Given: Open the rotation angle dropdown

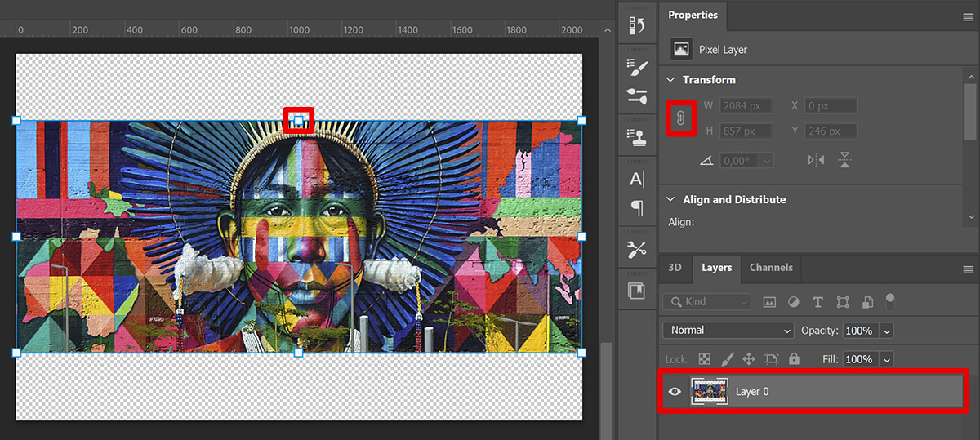Looking at the screenshot, I should 767,161.
